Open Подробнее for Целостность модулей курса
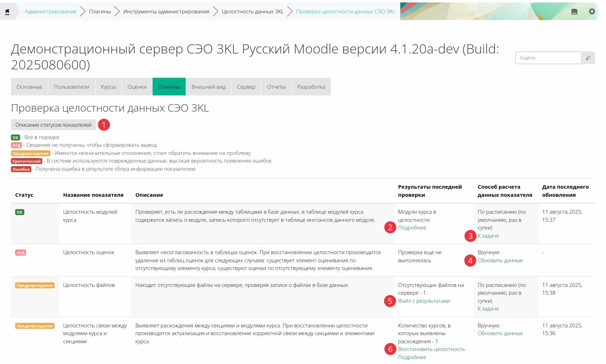 pyautogui.click(x=412, y=228)
